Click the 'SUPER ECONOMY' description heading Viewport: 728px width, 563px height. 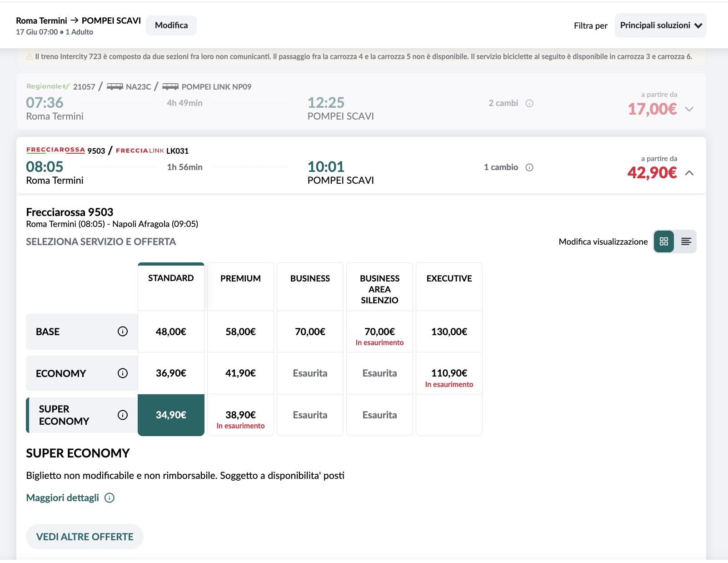78,453
